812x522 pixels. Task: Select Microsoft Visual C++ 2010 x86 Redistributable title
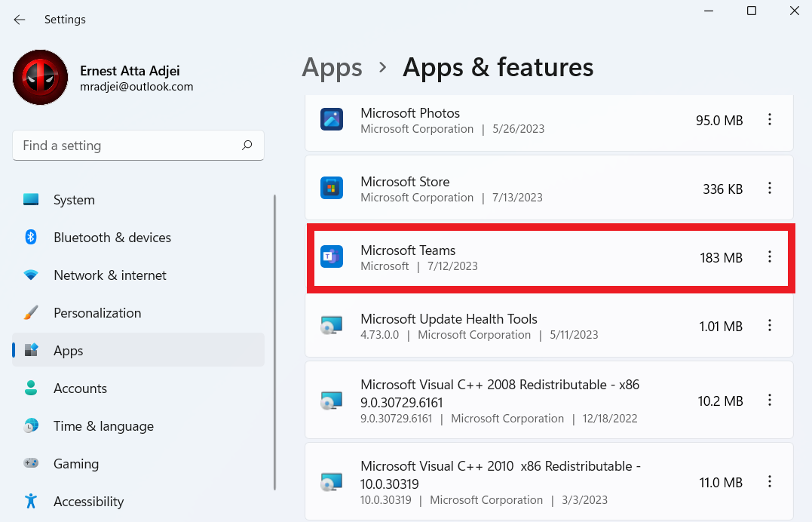click(x=501, y=474)
